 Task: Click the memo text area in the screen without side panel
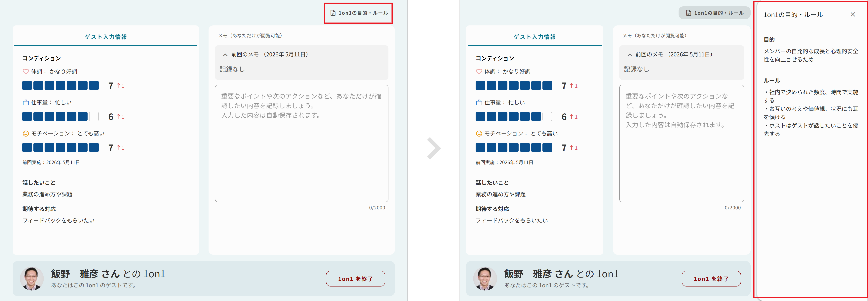pyautogui.click(x=302, y=143)
